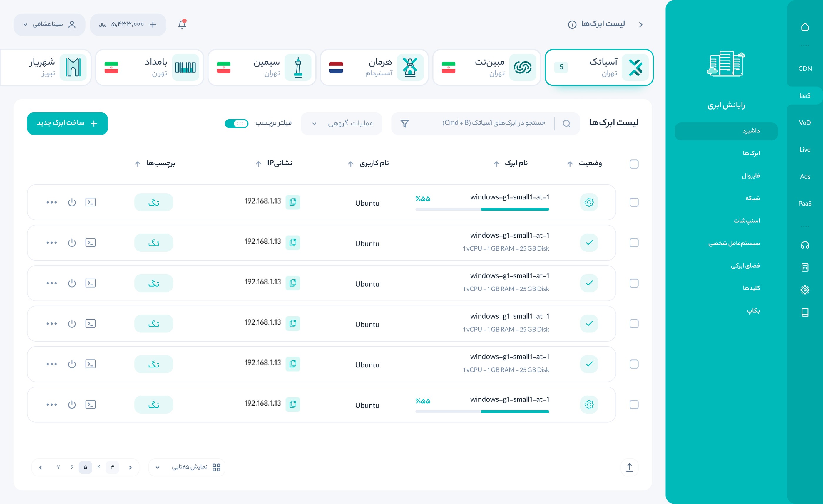Click progress bar of last row server

tap(482, 411)
